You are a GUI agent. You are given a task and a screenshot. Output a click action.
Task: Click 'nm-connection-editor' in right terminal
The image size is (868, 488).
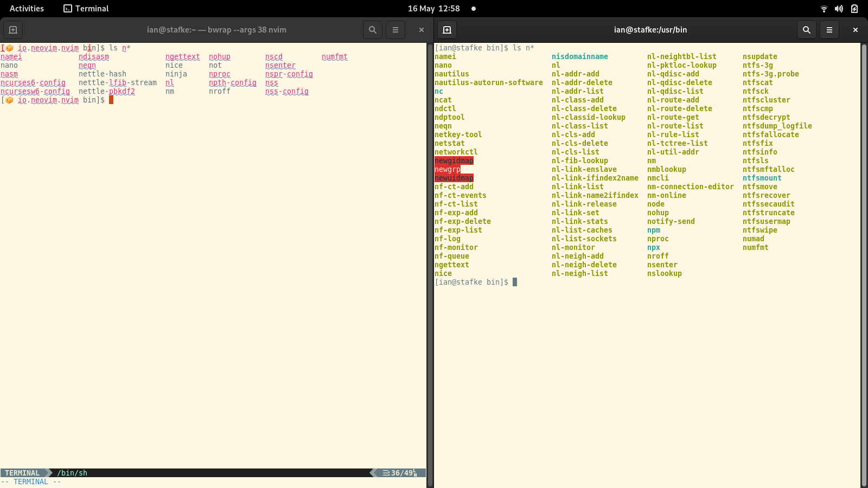click(691, 187)
